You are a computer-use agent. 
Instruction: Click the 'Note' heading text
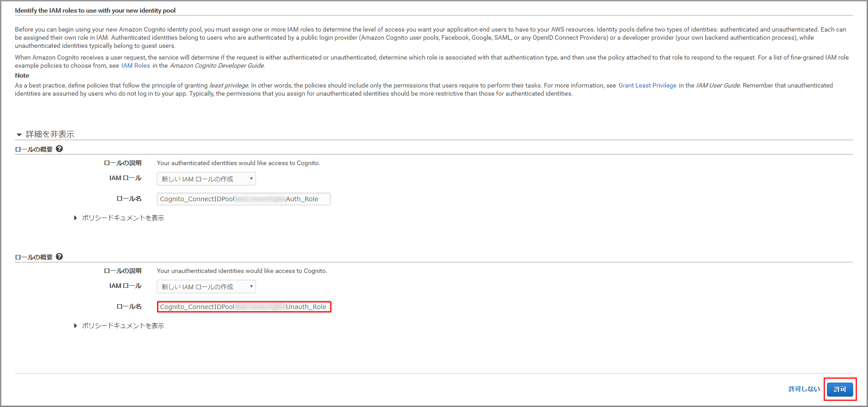click(x=22, y=75)
